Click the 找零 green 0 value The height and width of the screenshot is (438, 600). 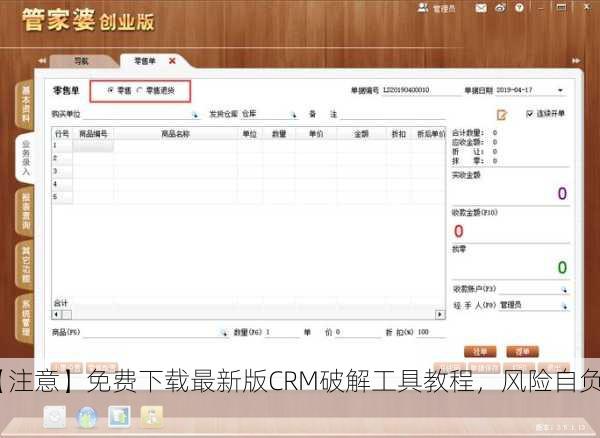[x=562, y=268]
